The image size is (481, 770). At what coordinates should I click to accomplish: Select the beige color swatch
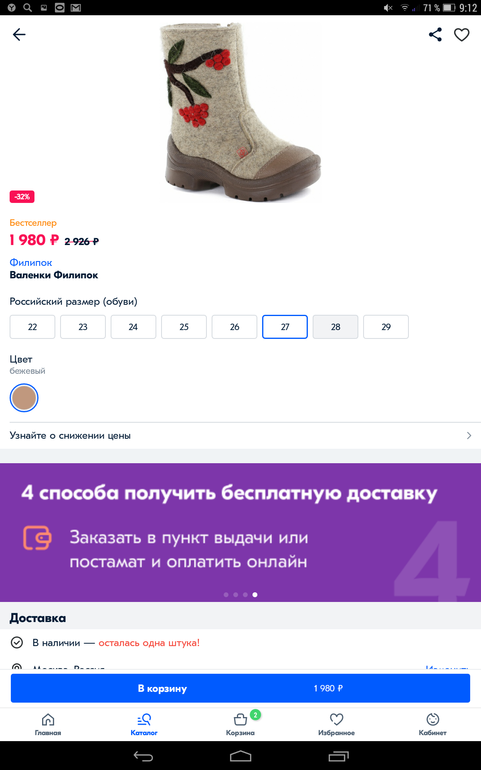click(24, 397)
